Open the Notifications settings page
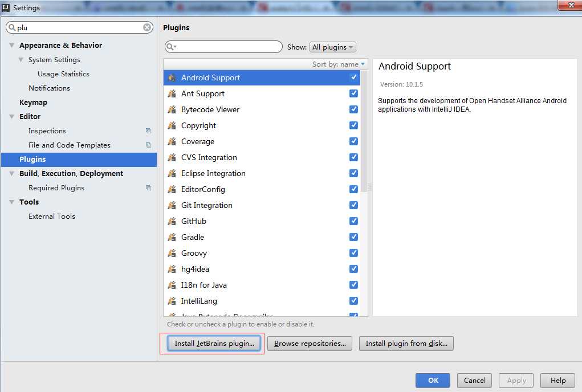 pos(50,88)
